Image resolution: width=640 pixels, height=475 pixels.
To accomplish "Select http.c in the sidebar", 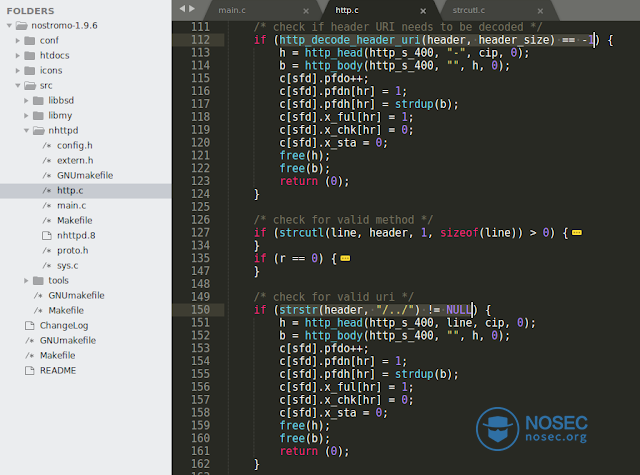I will (x=70, y=191).
